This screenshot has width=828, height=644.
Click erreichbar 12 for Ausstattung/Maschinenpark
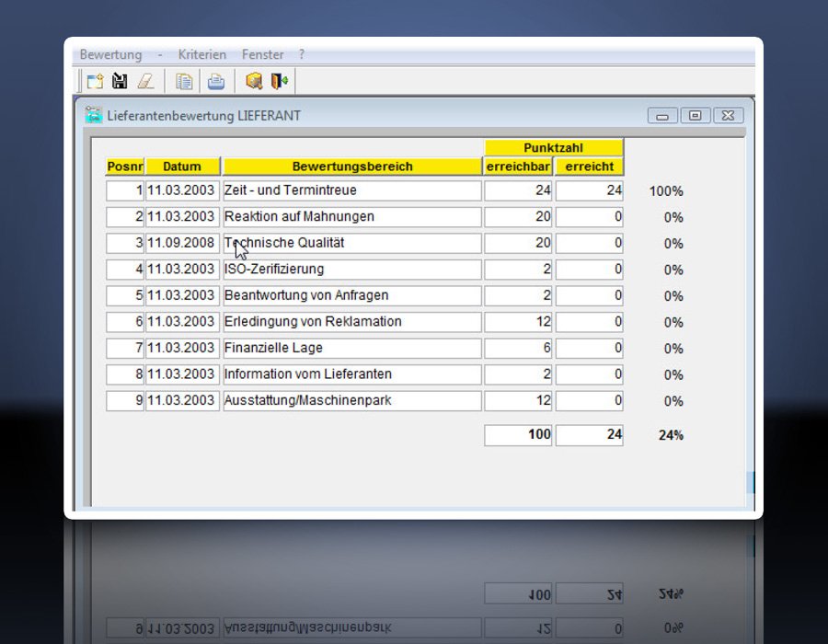(x=518, y=400)
